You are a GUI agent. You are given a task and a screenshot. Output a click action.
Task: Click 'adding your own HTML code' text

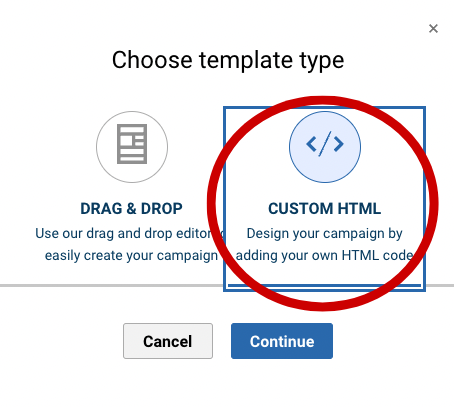click(x=325, y=256)
